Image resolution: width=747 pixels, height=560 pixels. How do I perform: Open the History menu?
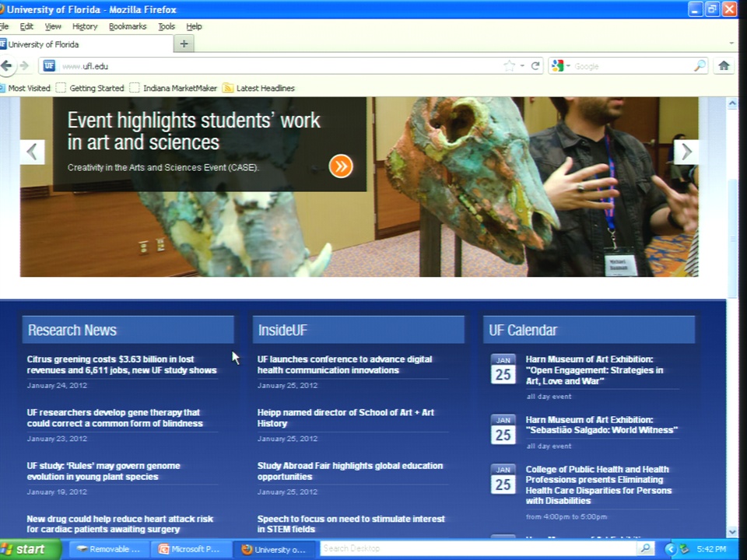coord(85,26)
